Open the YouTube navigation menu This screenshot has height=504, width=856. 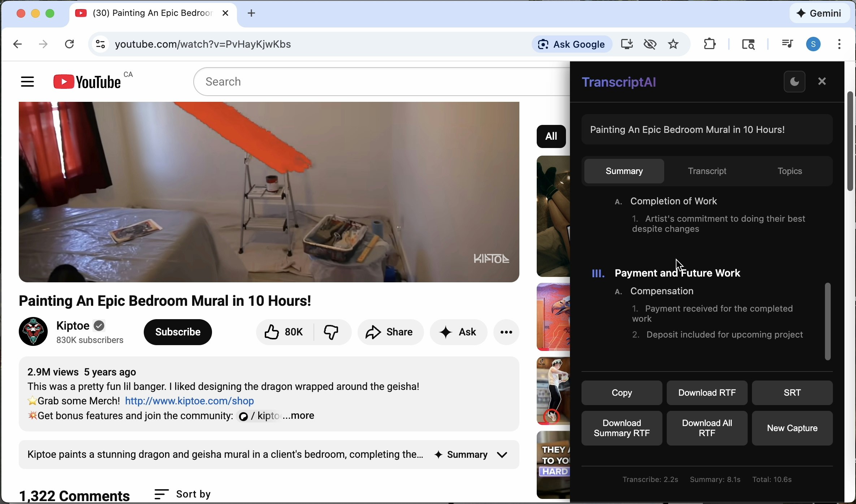[x=27, y=81]
